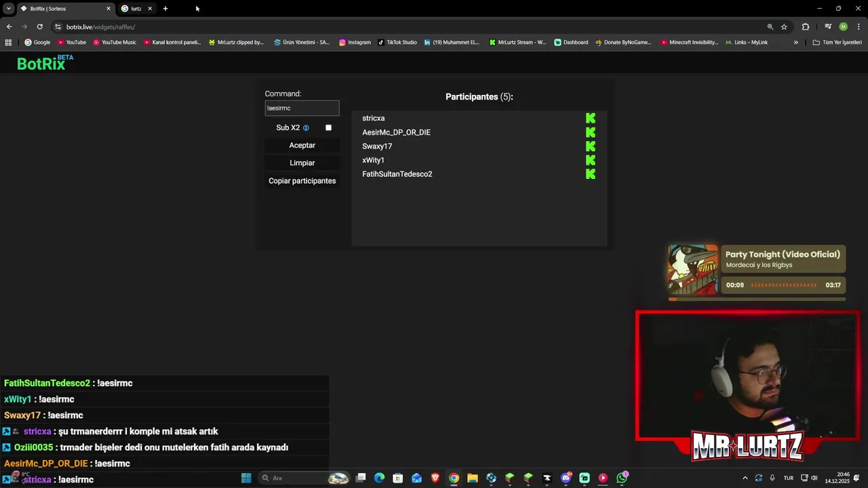The width and height of the screenshot is (868, 488).
Task: Open the Chrome three-dot menu
Action: point(859,26)
